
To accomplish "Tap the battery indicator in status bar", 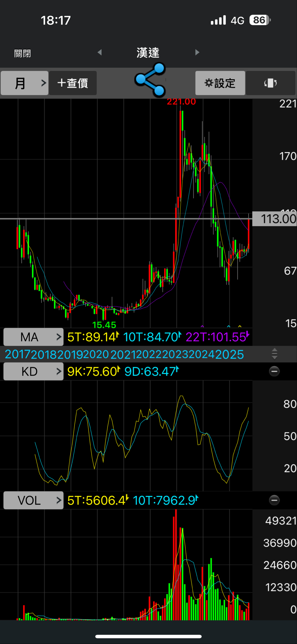I will coord(260,20).
